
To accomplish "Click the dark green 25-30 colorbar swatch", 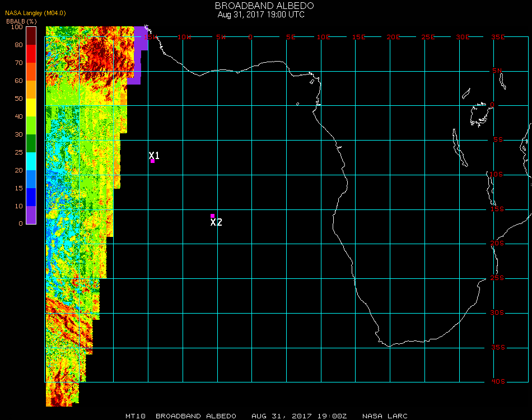I will [x=31, y=143].
